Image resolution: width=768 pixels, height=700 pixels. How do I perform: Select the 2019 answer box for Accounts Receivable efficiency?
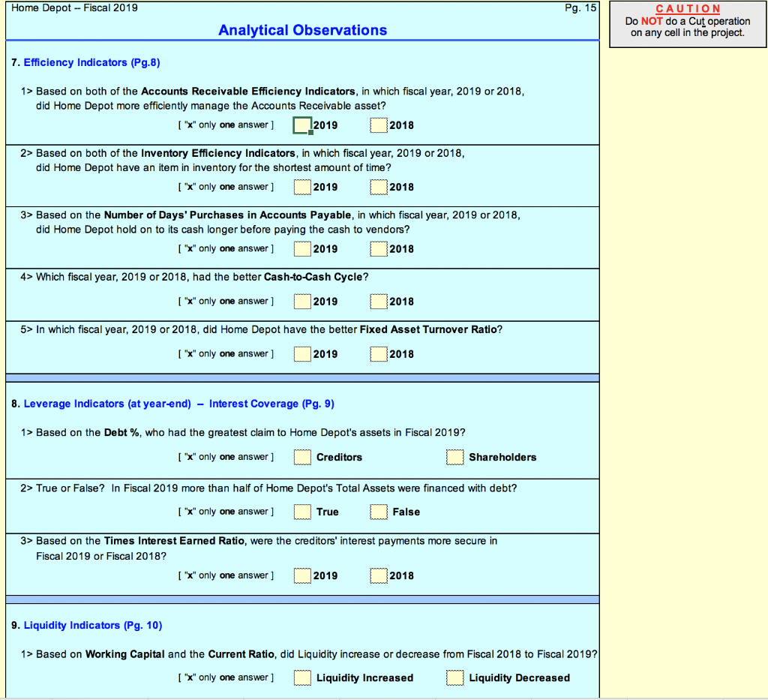302,125
